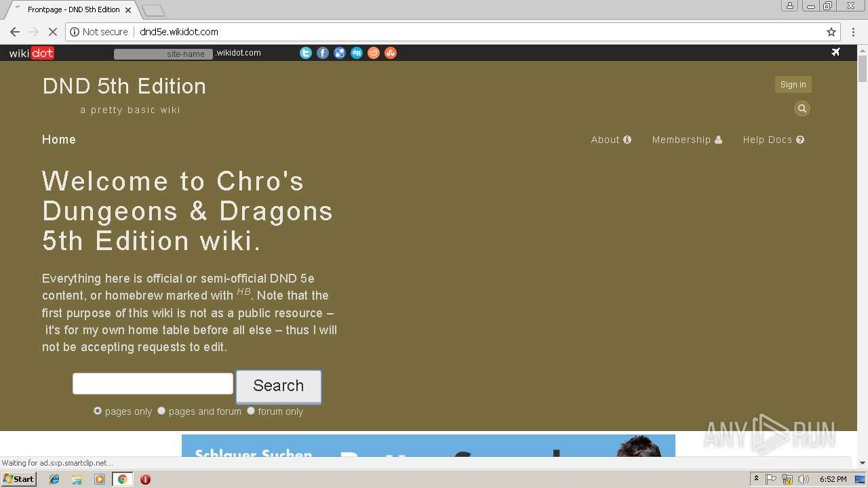The image size is (868, 488).
Task: Open the site search magnifier icon
Action: click(x=802, y=108)
